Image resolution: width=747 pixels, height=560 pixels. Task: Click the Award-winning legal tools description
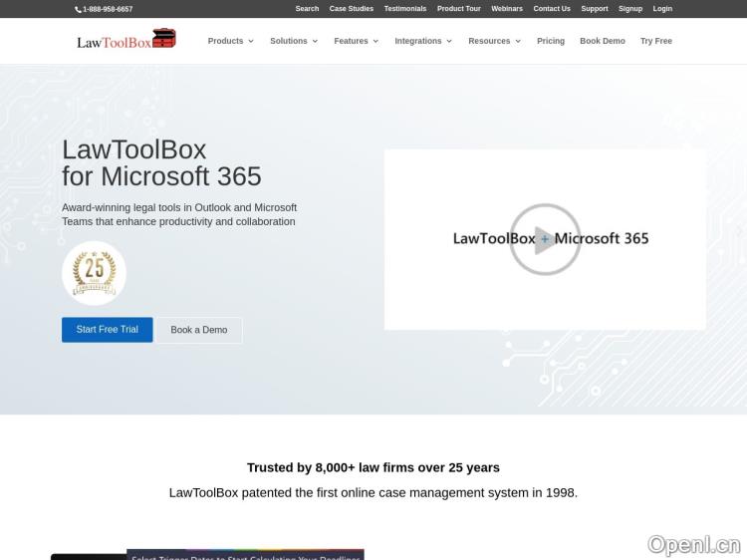[x=179, y=214]
